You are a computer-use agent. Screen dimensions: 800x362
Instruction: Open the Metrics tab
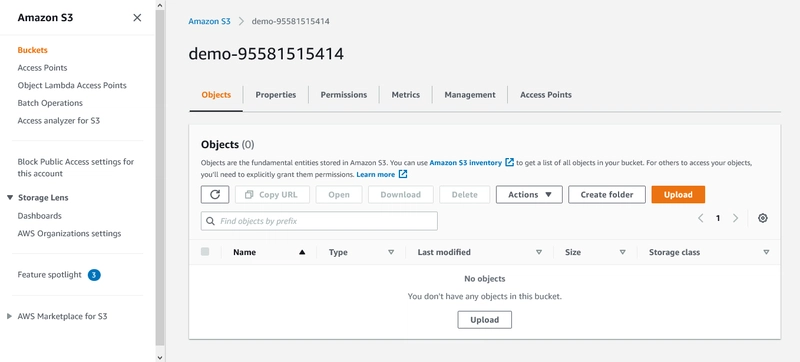coord(406,95)
